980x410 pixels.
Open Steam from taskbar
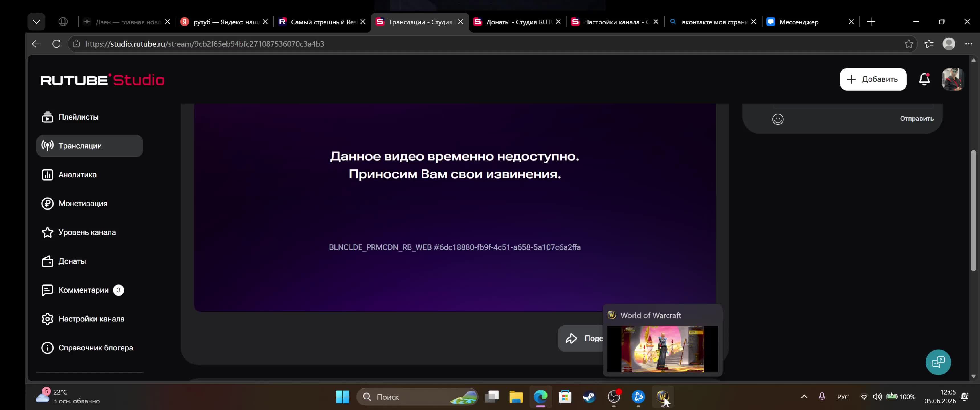[x=589, y=397]
